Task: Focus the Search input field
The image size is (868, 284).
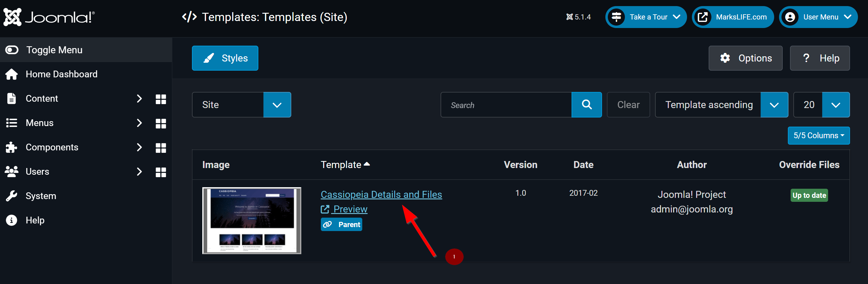Action: pyautogui.click(x=506, y=105)
